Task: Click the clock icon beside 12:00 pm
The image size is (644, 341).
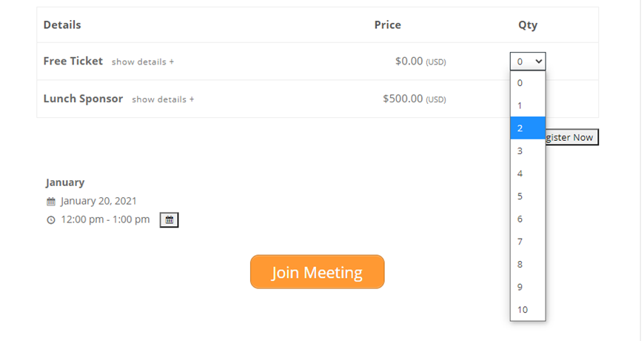Action: (51, 220)
